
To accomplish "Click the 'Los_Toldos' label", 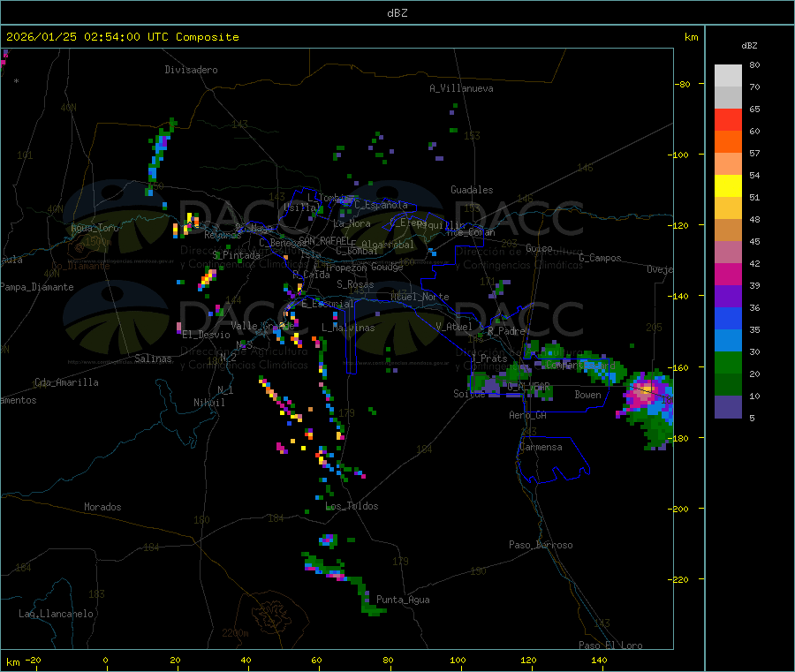I will pos(352,506).
